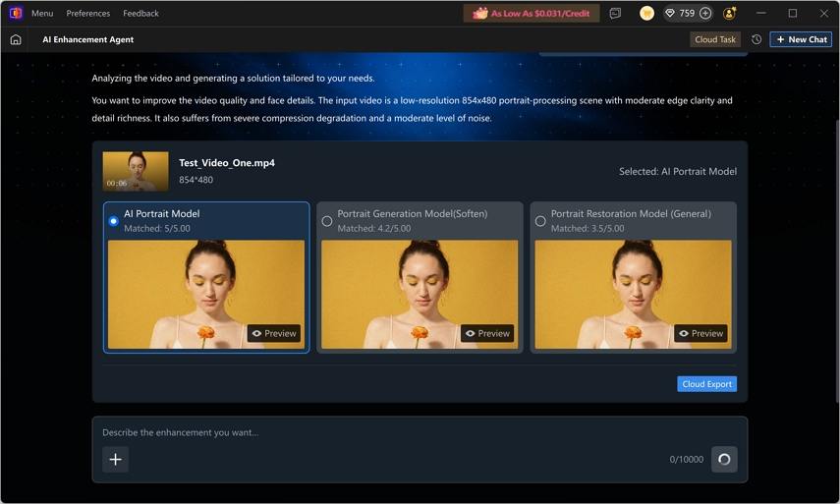This screenshot has width=840, height=504.
Task: Click 'Matched: 5/5.00' score text
Action: (157, 228)
